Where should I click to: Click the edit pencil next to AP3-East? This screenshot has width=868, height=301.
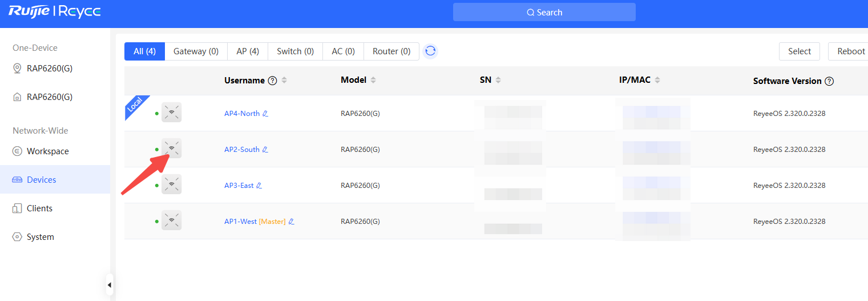point(259,186)
